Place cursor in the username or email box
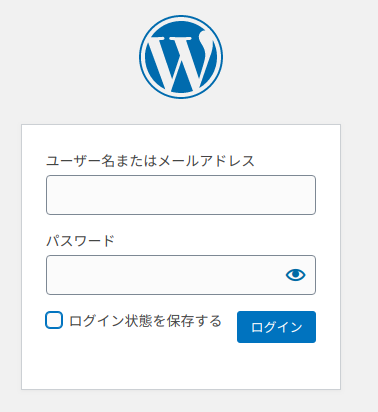The height and width of the screenshot is (412, 378). [181, 195]
